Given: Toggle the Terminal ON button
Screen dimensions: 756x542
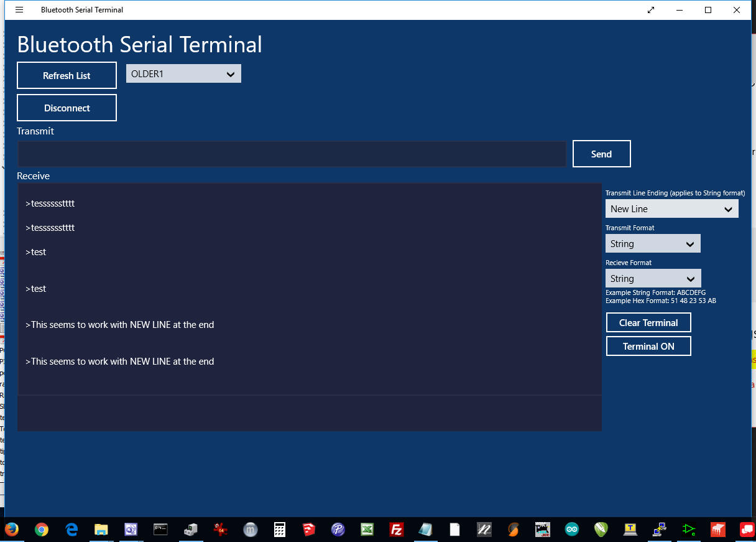Looking at the screenshot, I should (648, 347).
